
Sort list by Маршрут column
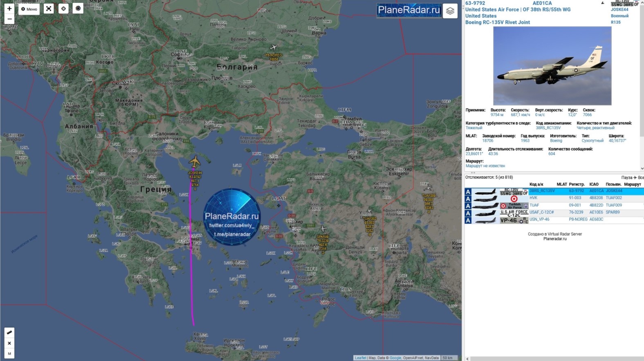(633, 184)
